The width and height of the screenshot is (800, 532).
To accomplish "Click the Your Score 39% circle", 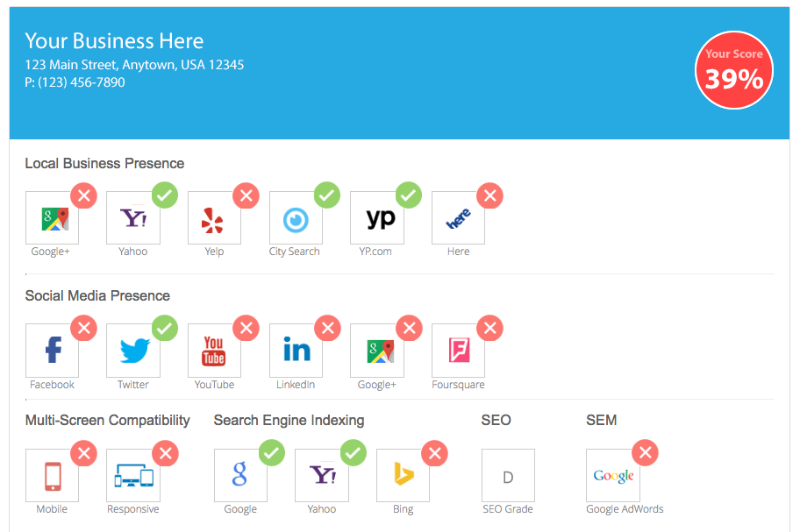I will point(734,71).
